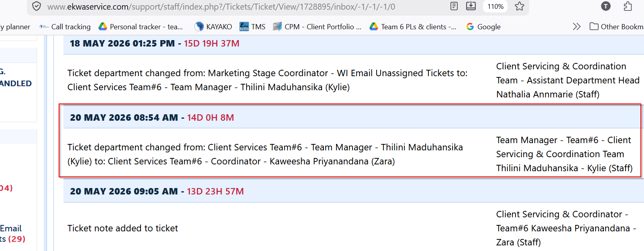Click the "Ticket note added to ticket" entry
The image size is (644, 251).
click(122, 228)
